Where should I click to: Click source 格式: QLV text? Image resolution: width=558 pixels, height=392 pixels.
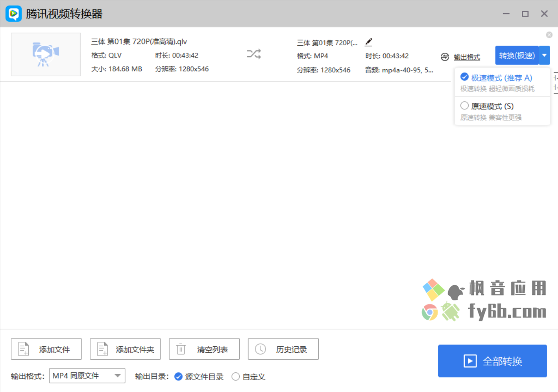(x=107, y=55)
